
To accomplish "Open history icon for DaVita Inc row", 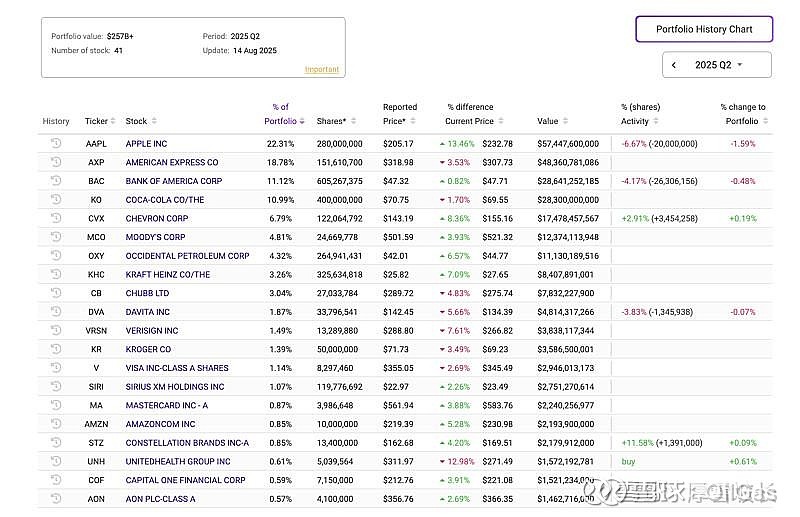I will coord(56,311).
